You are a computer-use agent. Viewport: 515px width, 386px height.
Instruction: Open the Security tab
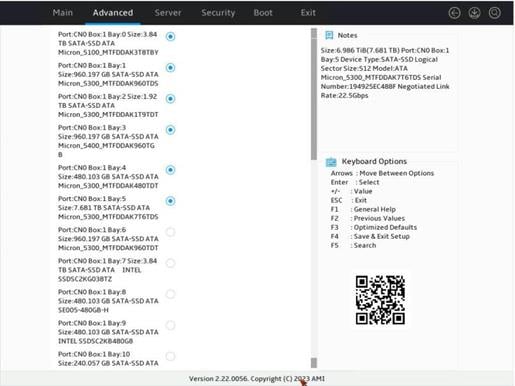[x=218, y=13]
